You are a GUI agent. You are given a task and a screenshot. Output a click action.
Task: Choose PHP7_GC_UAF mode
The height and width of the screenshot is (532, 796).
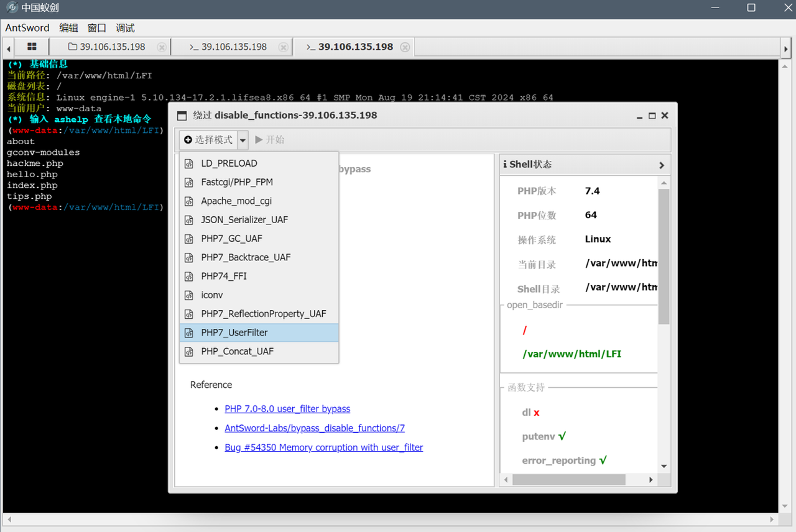[259, 239]
